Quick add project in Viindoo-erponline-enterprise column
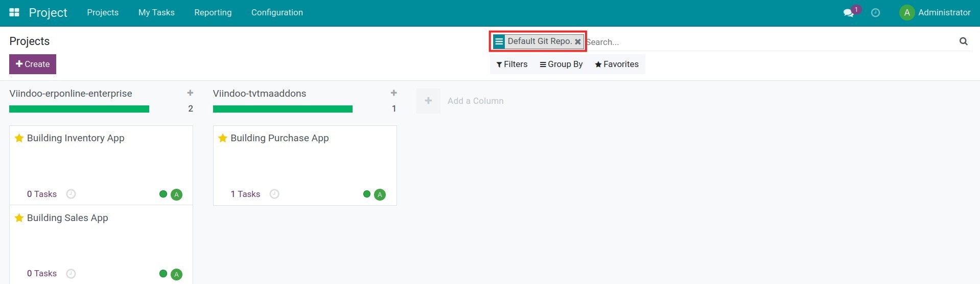980x284 pixels. point(190,93)
